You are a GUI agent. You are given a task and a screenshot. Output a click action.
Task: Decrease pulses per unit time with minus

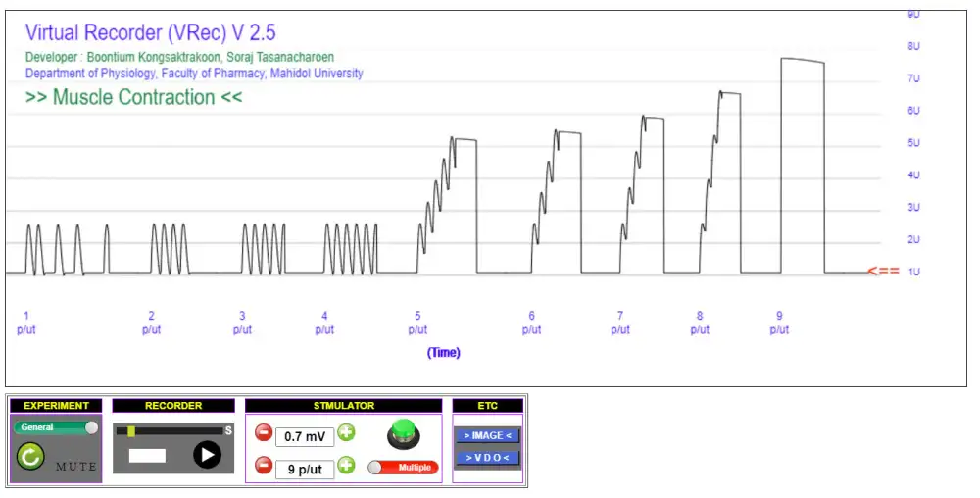[x=263, y=466]
